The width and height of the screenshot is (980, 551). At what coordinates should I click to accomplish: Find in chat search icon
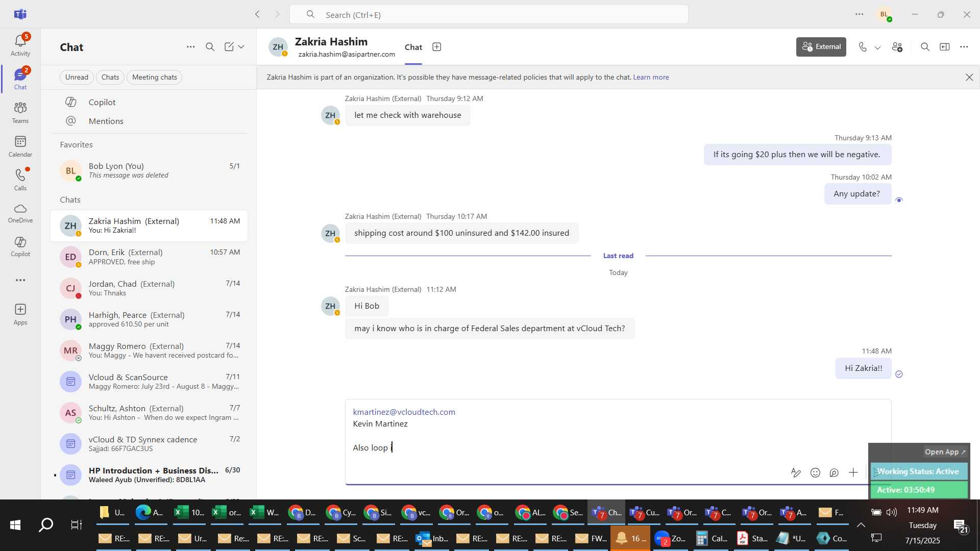click(925, 47)
